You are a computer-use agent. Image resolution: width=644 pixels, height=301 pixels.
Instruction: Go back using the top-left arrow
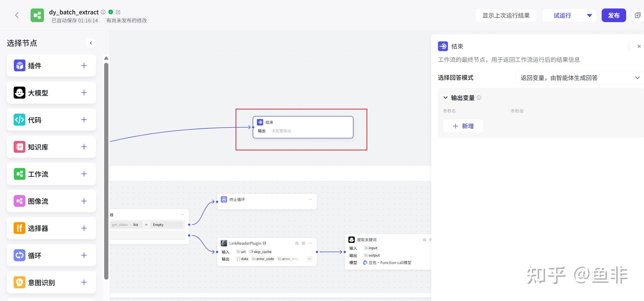[17, 15]
